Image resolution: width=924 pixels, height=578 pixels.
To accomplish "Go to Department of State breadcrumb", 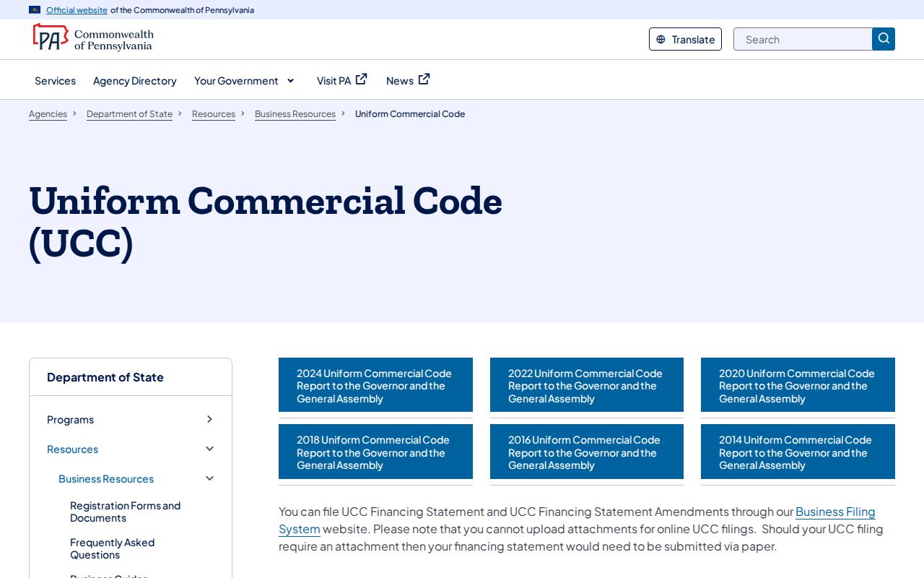I will tap(129, 114).
